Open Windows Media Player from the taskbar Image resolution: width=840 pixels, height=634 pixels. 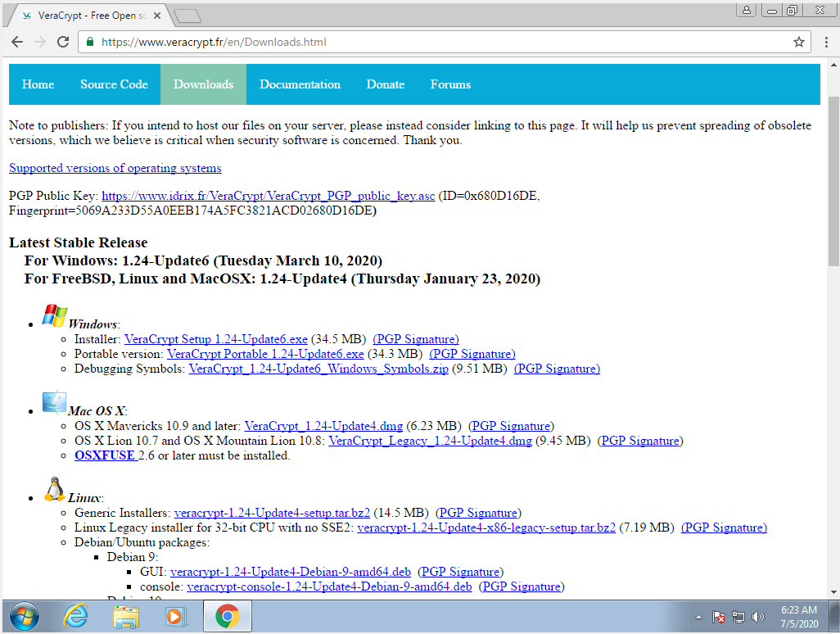[176, 616]
